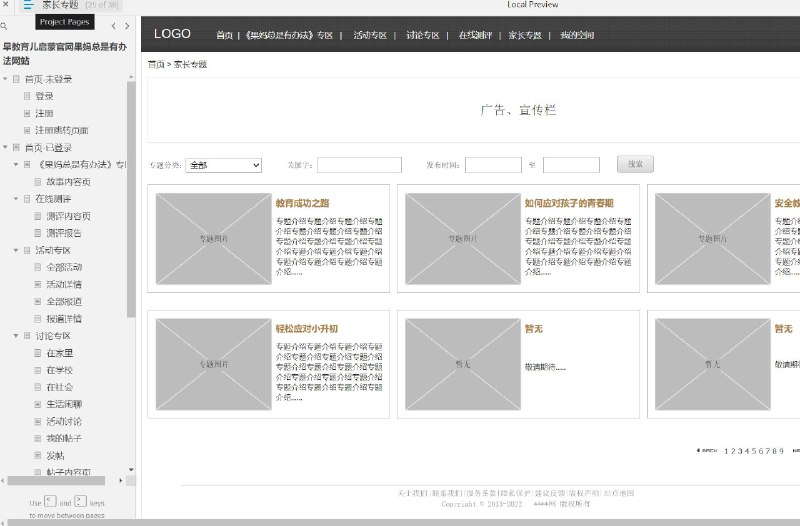This screenshot has height=526, width=800.
Task: Click the LOGO in the site header
Action: (x=172, y=34)
